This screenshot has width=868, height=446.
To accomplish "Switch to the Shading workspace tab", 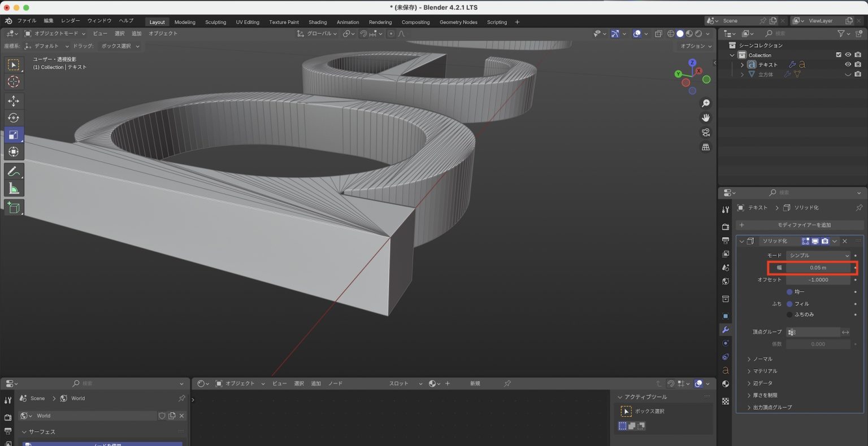I will pyautogui.click(x=318, y=22).
